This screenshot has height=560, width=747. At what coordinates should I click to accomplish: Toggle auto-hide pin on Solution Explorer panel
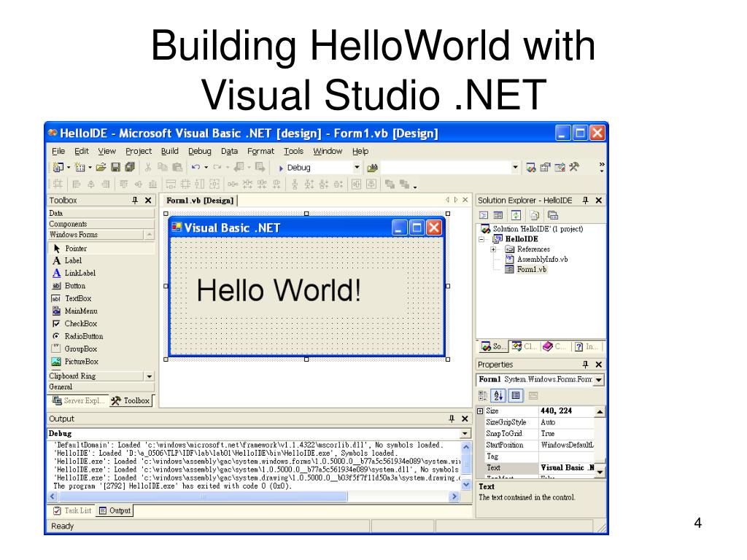586,201
